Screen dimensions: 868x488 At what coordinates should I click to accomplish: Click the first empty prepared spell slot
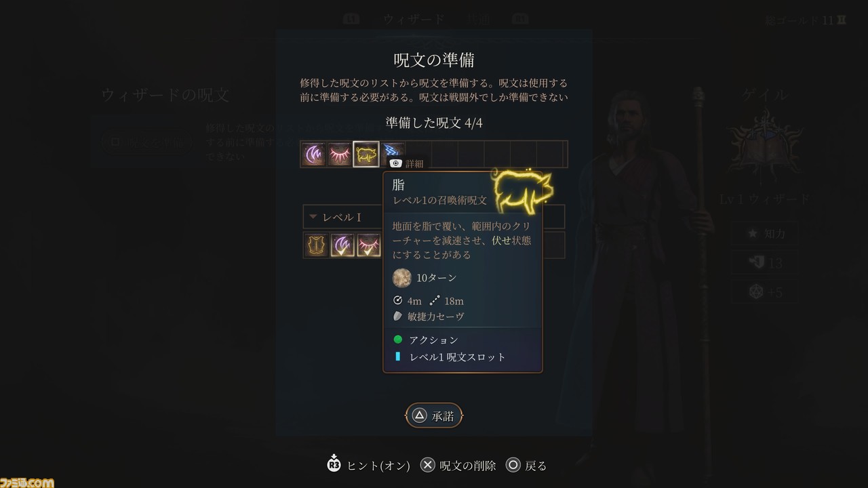[419, 155]
